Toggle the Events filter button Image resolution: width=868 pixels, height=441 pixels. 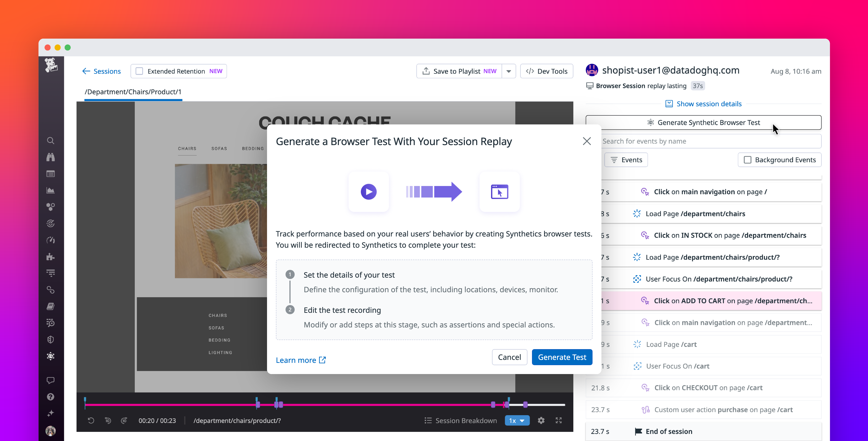626,159
